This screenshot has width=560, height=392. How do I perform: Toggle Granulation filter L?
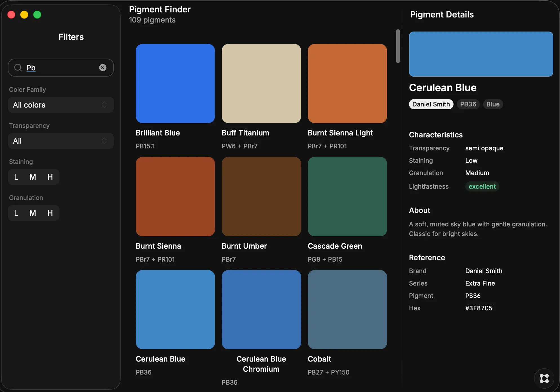tap(16, 213)
